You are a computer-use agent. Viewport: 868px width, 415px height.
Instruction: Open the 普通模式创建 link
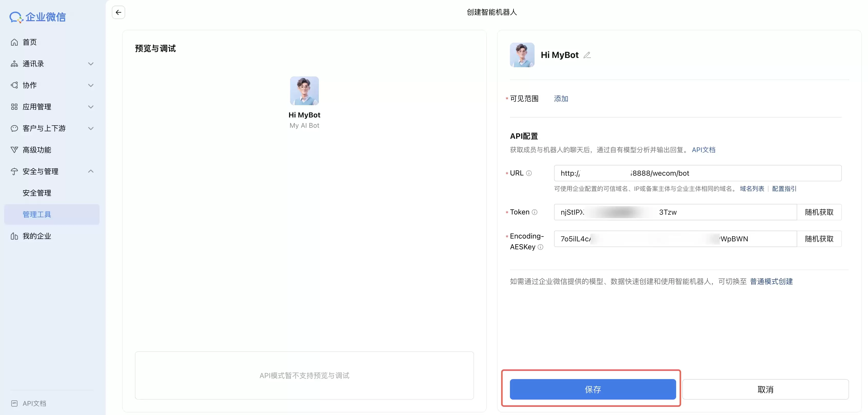771,281
